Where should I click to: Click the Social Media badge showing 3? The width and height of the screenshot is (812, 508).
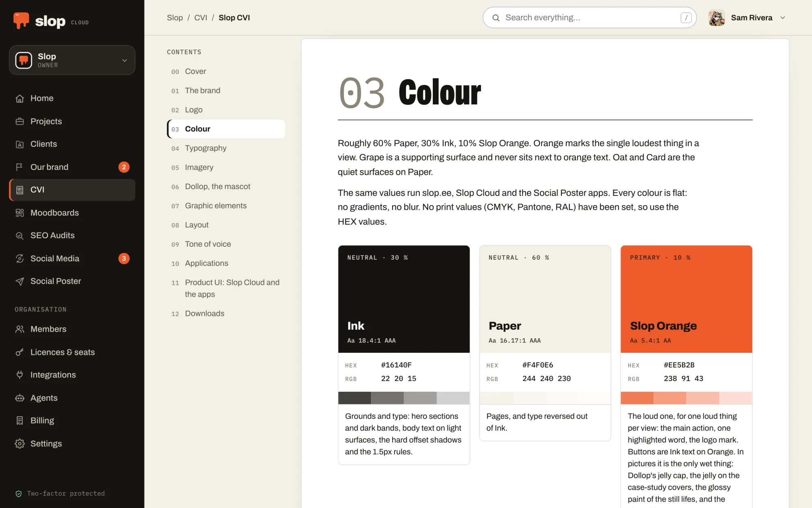pyautogui.click(x=124, y=258)
